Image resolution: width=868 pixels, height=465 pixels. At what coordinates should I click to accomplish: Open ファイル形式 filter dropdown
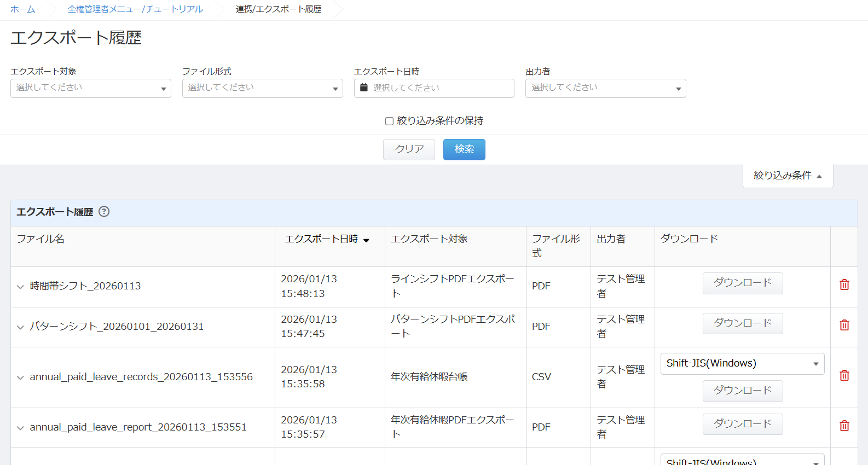click(x=262, y=88)
